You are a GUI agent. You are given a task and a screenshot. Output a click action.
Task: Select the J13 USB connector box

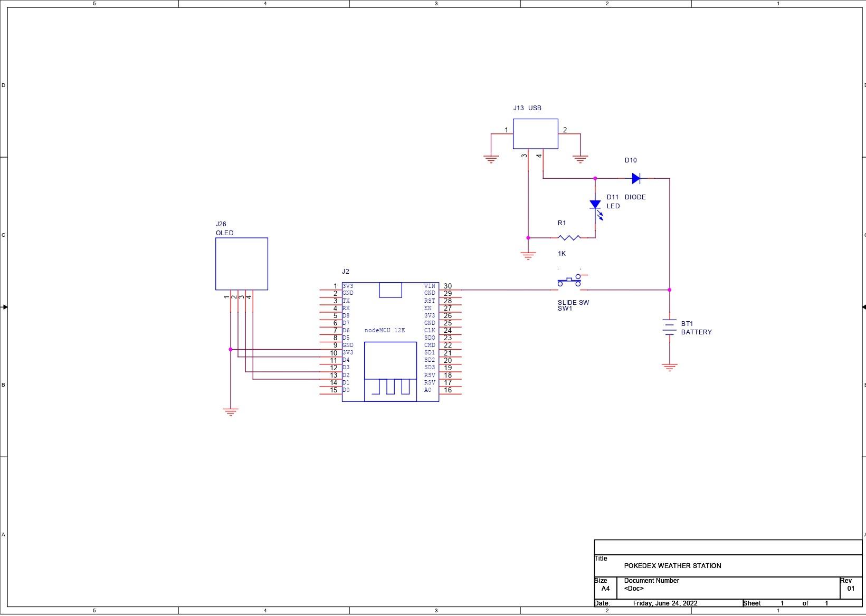(x=535, y=134)
